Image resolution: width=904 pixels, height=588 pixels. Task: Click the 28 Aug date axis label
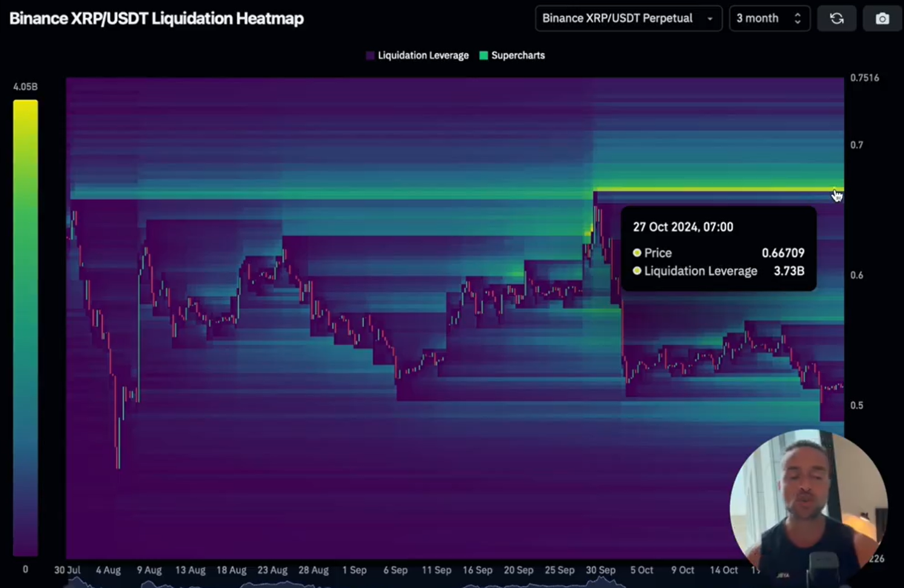pos(314,570)
